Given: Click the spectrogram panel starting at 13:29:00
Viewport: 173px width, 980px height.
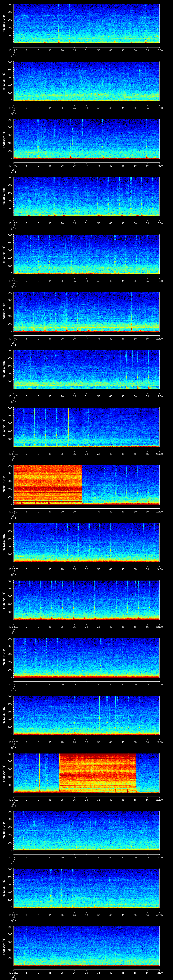Looking at the screenshot, I should [86, 888].
